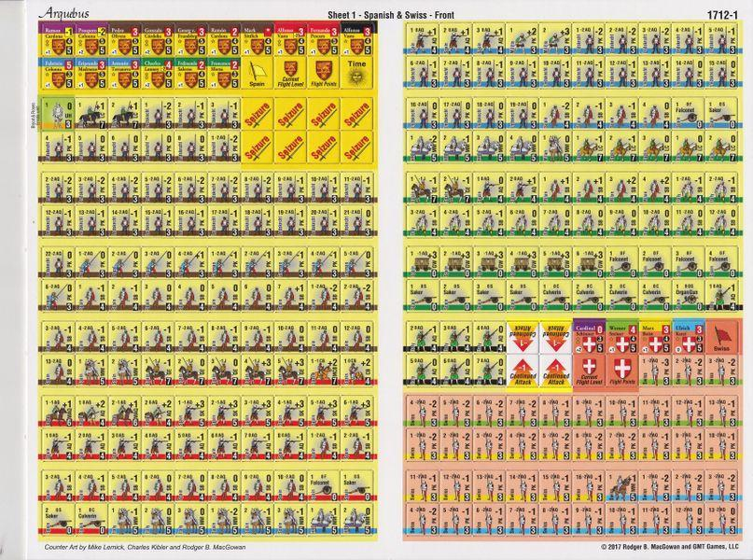Click the sheet number 1712-1

722,15
